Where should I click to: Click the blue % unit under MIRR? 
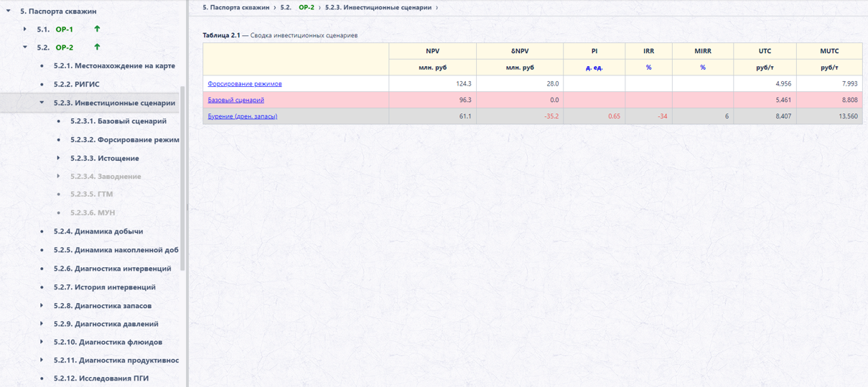(703, 67)
